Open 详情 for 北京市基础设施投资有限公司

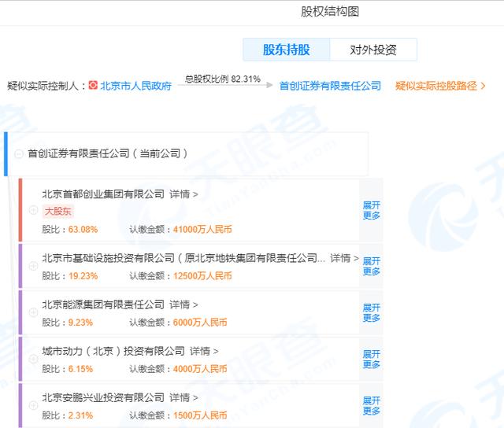tap(344, 258)
